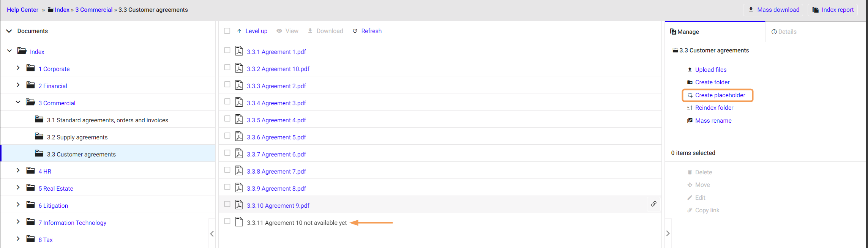Collapse the 3 Commercial folder

point(18,102)
